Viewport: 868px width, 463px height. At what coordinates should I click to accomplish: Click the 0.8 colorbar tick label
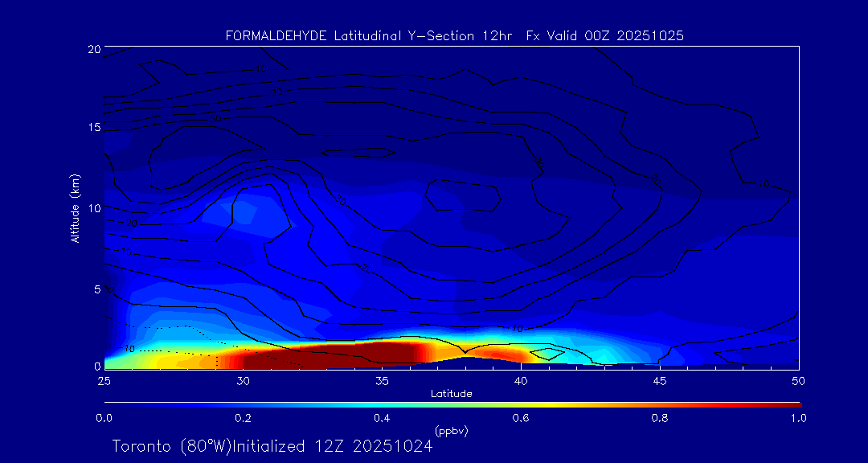(x=660, y=418)
